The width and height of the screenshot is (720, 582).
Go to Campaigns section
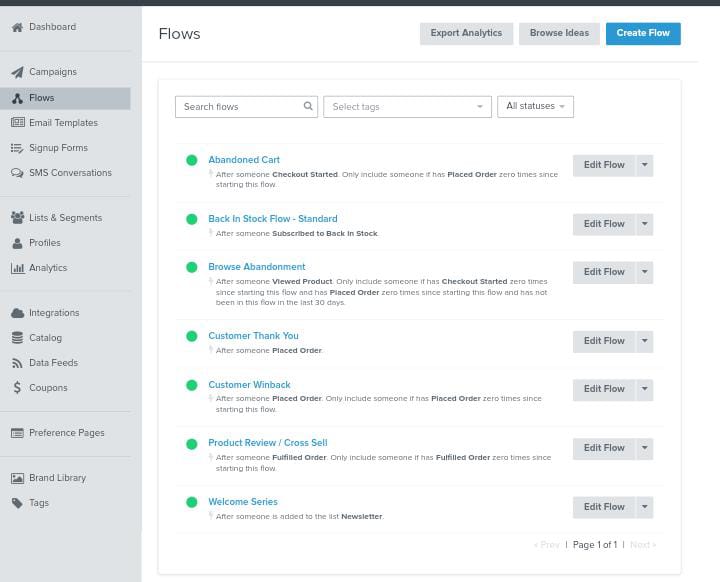[x=53, y=72]
